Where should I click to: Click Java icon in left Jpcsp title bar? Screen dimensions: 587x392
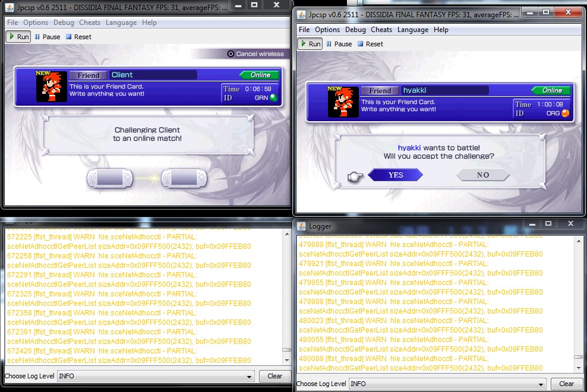point(10,8)
